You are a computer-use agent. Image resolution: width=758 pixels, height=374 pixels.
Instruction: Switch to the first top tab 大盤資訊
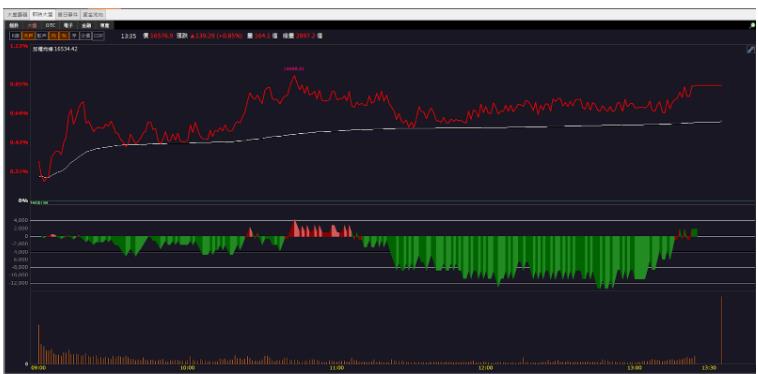click(17, 14)
